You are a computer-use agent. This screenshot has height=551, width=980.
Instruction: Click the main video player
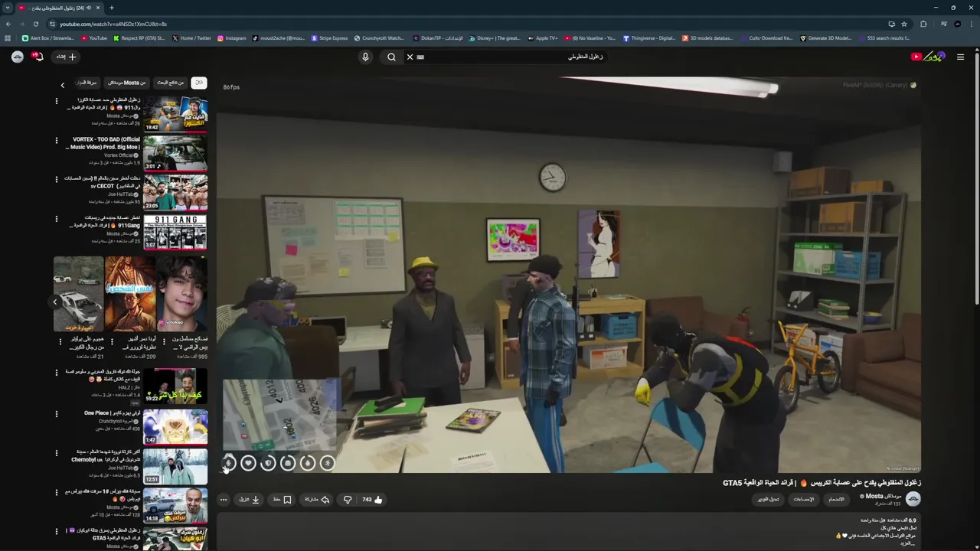pyautogui.click(x=569, y=275)
